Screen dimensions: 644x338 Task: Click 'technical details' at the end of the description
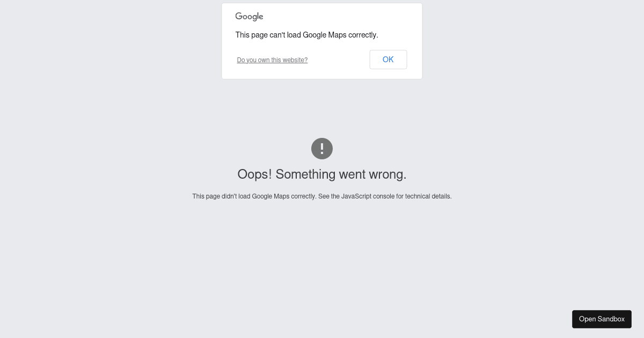[428, 196]
